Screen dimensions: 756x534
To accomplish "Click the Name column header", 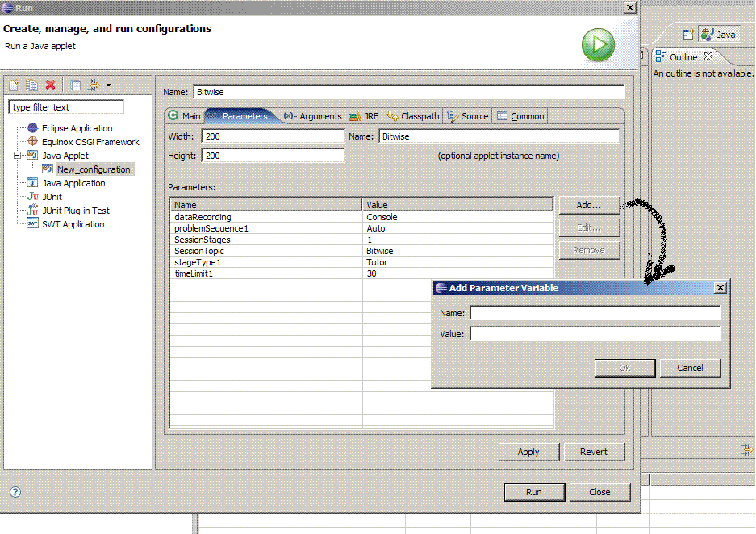I will point(265,204).
